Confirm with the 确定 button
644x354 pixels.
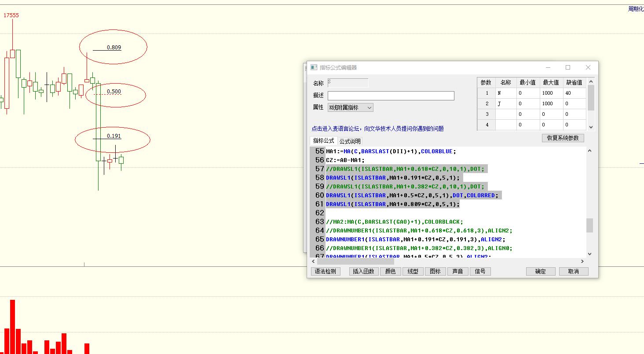[x=540, y=271]
